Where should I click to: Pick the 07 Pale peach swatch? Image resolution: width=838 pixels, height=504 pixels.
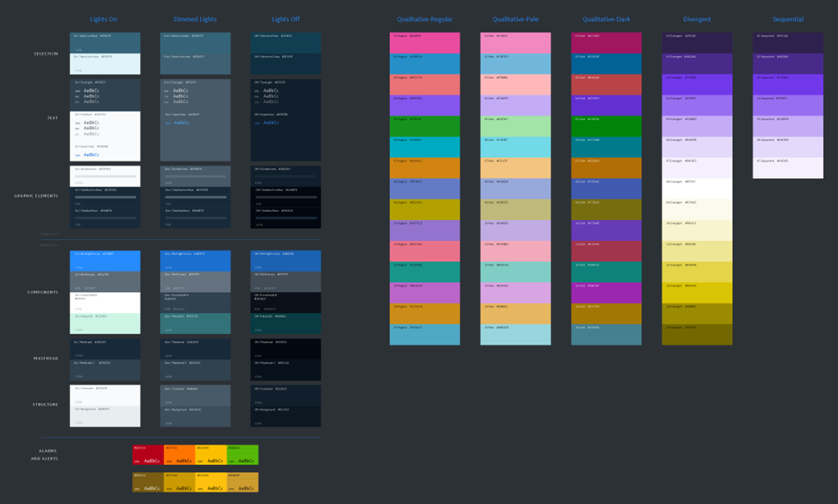(x=515, y=168)
